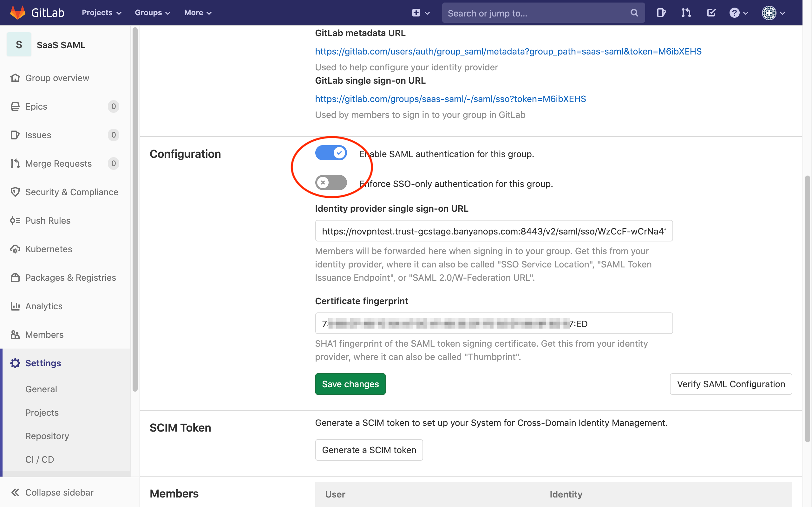The width and height of the screenshot is (812, 507).
Task: Click the Certificate fingerprint input field
Action: (x=494, y=323)
